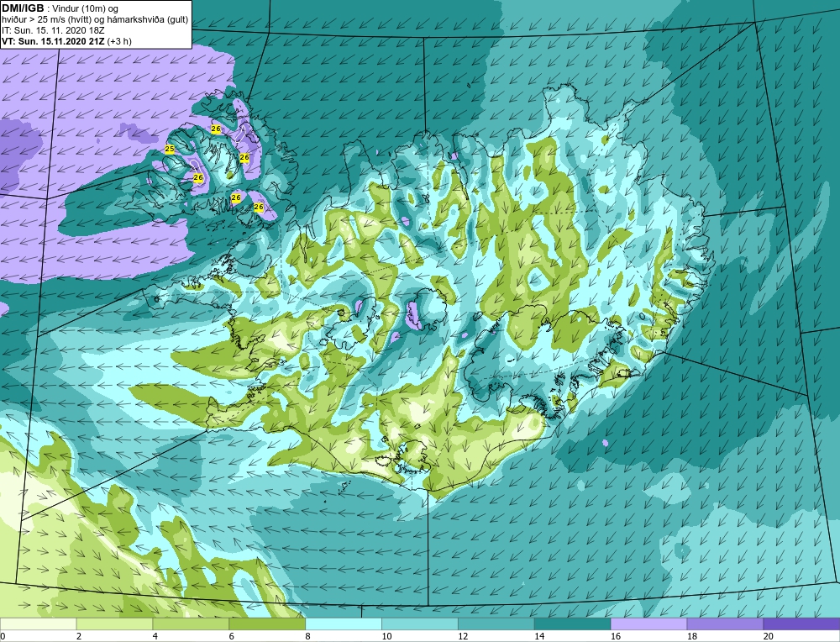Click the legend scale number 0
The width and height of the screenshot is (840, 642).
(3, 636)
